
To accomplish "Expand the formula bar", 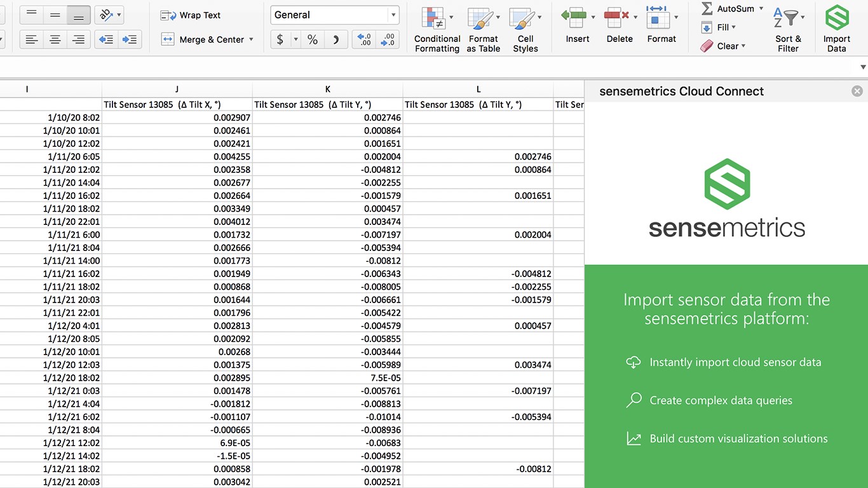I will point(863,67).
